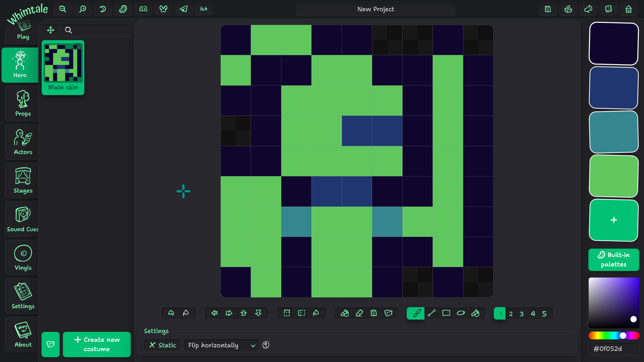Click the zoom out magnifier icon

coord(62,9)
